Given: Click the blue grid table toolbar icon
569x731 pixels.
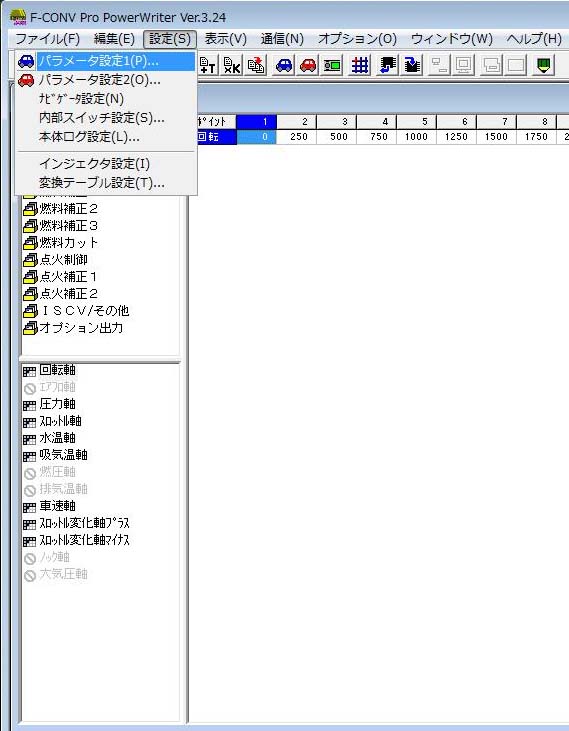Looking at the screenshot, I should click(359, 66).
